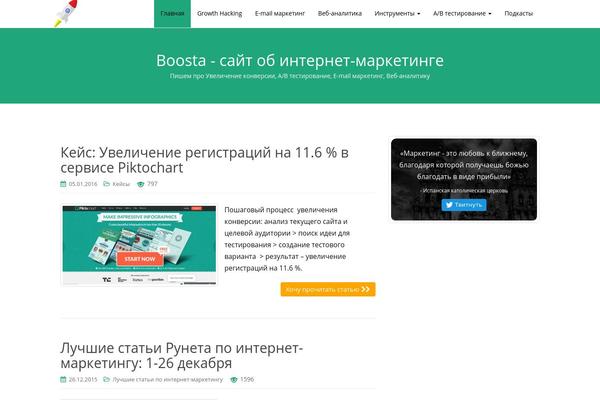
Task: Click the rocket logo icon
Action: tap(66, 13)
